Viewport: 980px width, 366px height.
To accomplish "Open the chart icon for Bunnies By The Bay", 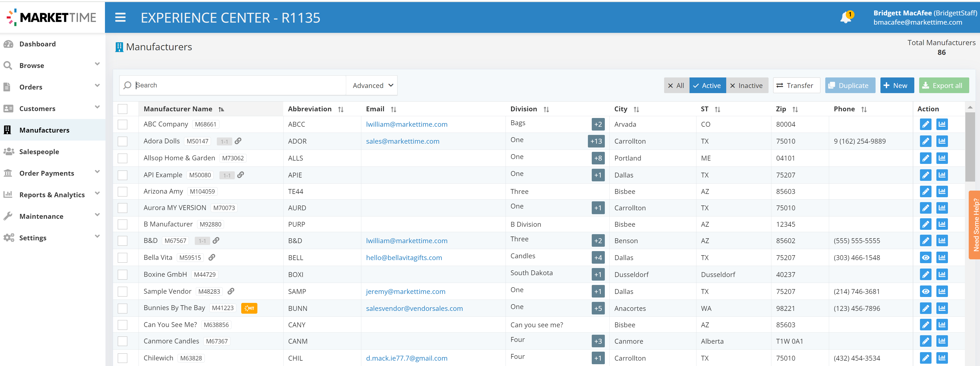I will 942,308.
